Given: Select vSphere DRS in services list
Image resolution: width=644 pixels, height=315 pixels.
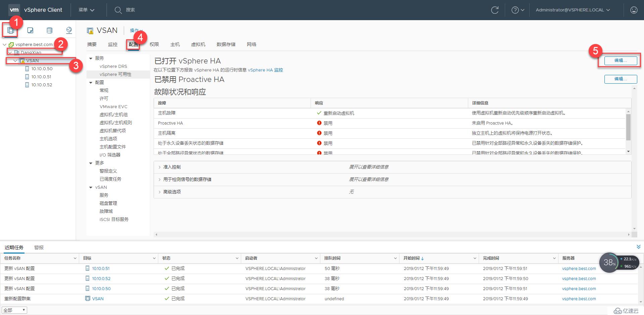Looking at the screenshot, I should click(113, 66).
